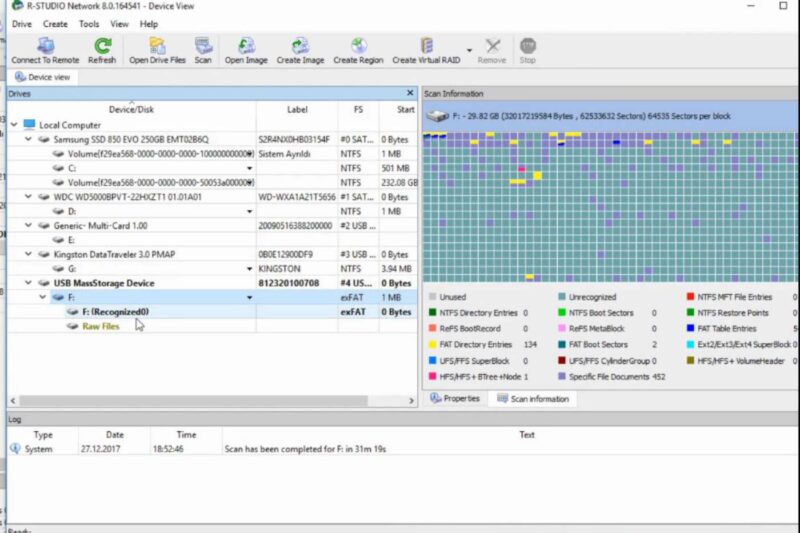800x533 pixels.
Task: Close the Drives panel
Action: pos(410,93)
